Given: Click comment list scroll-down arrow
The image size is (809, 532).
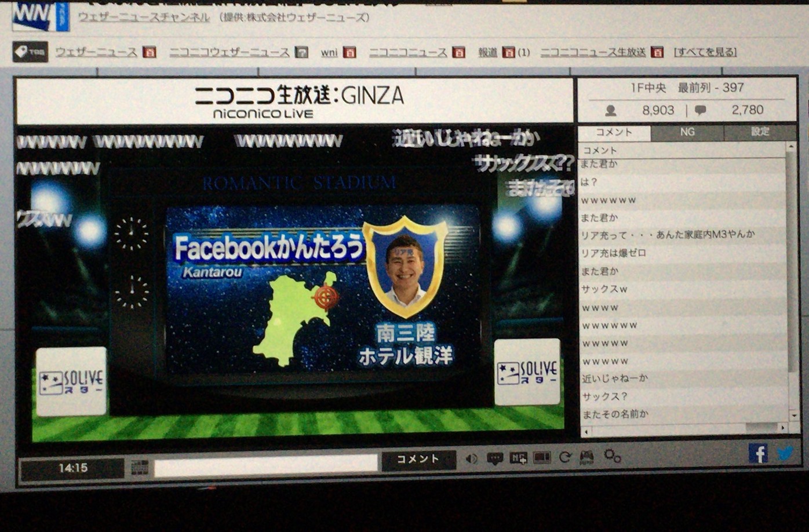Looking at the screenshot, I should coord(793,415).
